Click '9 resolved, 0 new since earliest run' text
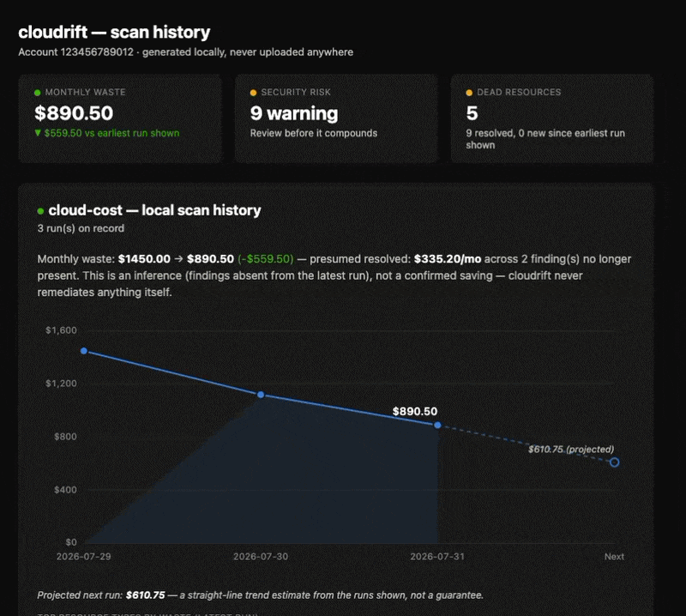Screen dimensions: 686x616 (x=545, y=133)
